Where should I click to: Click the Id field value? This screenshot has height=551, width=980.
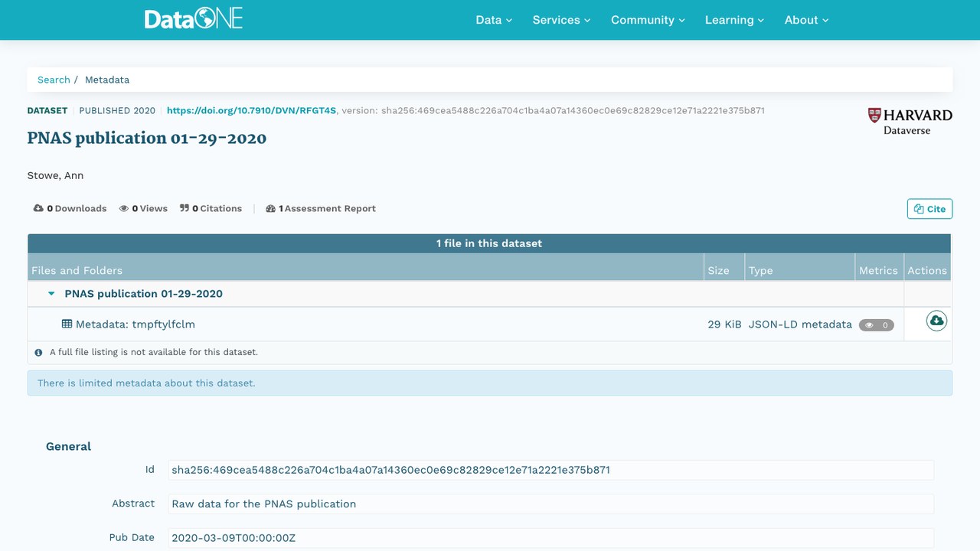550,470
